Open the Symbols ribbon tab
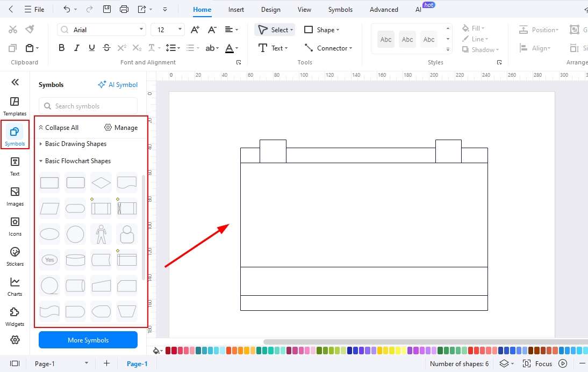The height and width of the screenshot is (372, 588). [x=340, y=10]
